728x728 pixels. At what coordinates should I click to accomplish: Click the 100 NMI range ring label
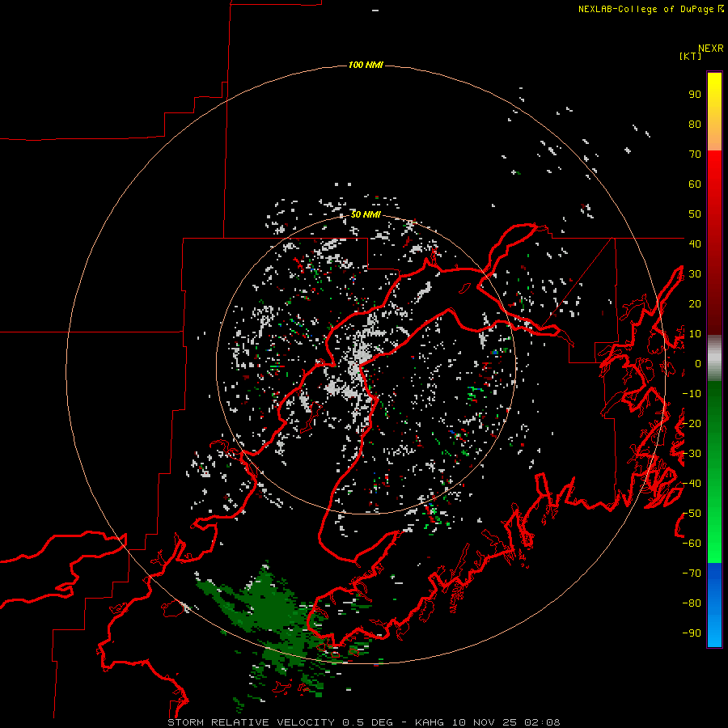[x=366, y=65]
